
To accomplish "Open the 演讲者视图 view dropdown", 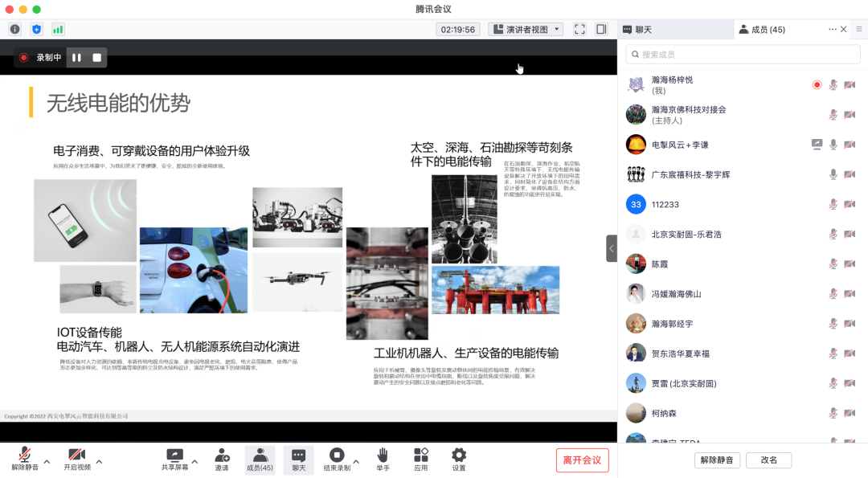I will (523, 29).
